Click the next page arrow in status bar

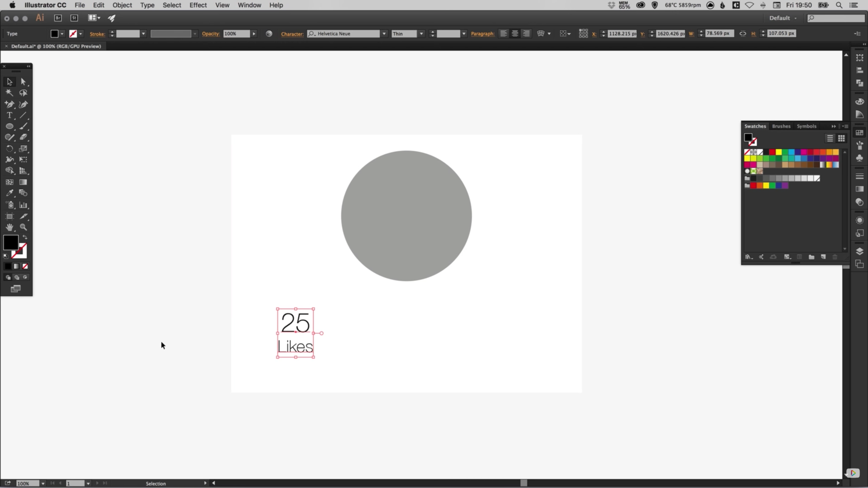pos(97,483)
